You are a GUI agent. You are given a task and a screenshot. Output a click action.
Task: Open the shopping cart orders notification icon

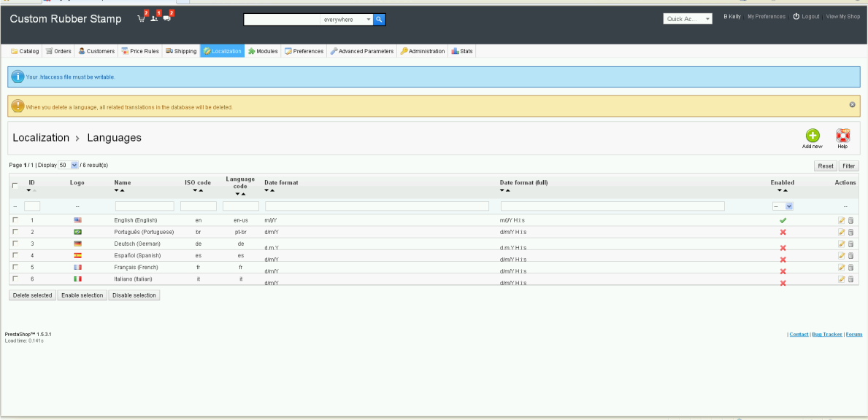click(142, 19)
